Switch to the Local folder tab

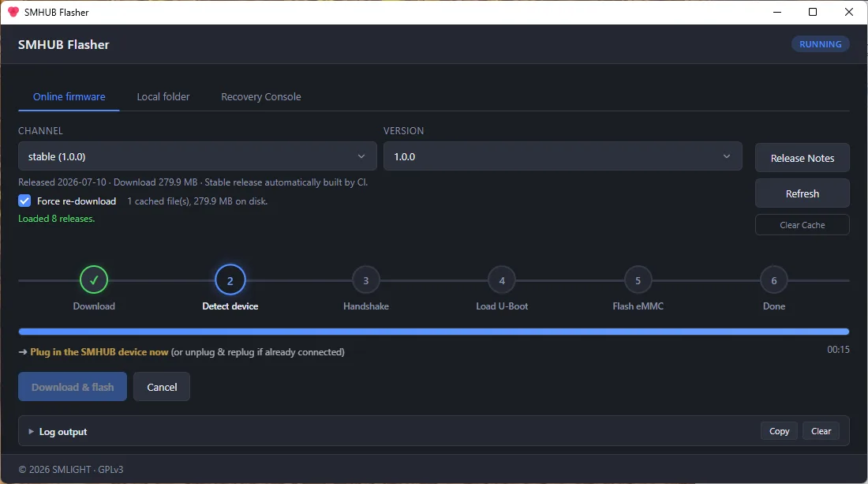pos(163,97)
